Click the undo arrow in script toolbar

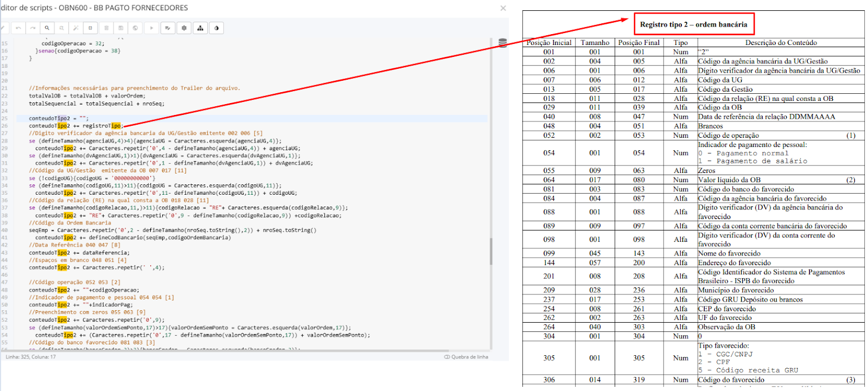click(x=18, y=28)
